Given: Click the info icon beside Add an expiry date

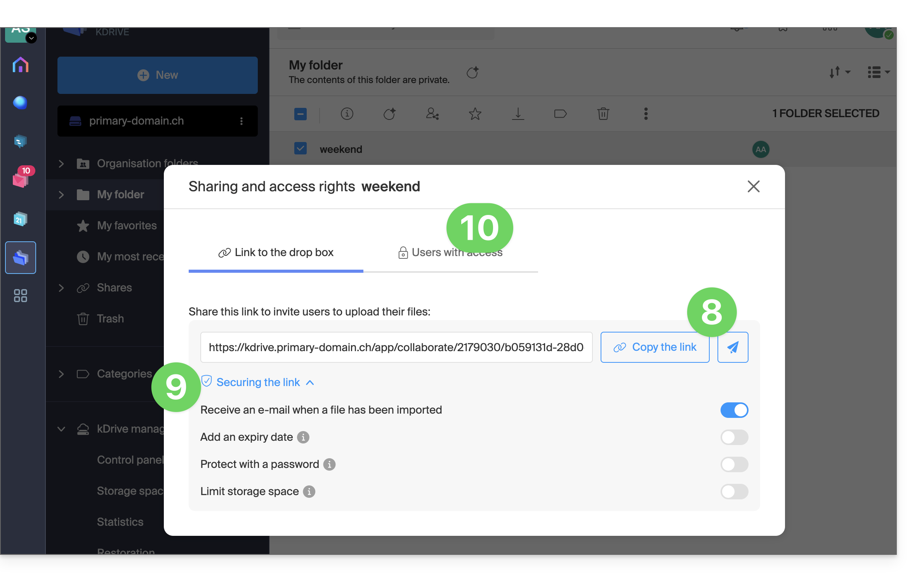Looking at the screenshot, I should pyautogui.click(x=303, y=437).
